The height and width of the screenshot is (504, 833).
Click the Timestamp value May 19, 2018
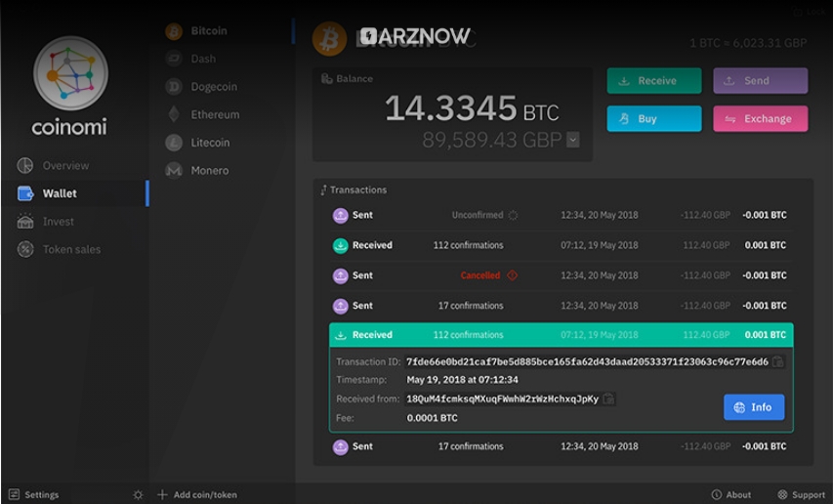coord(462,380)
